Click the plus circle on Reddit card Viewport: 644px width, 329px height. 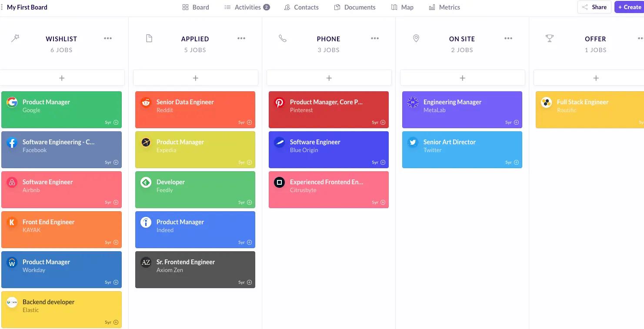[x=249, y=123]
